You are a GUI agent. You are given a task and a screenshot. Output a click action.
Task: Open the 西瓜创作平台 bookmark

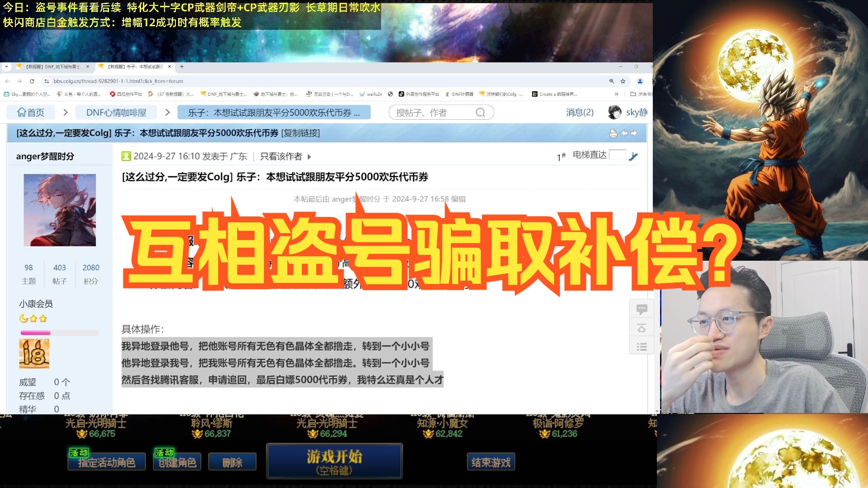[126, 94]
